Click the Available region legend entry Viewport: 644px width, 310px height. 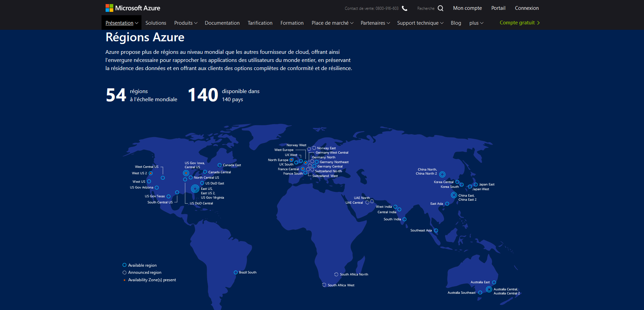coord(139,265)
